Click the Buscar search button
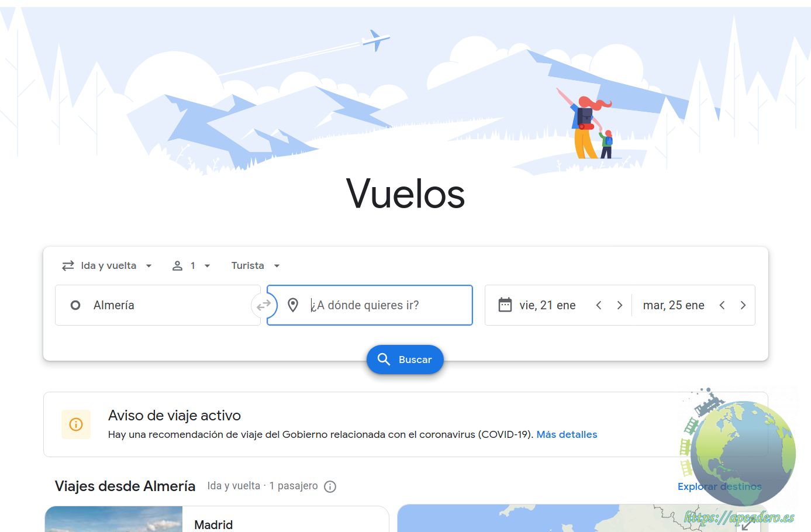Screen dimensions: 811x532 [x=405, y=360]
